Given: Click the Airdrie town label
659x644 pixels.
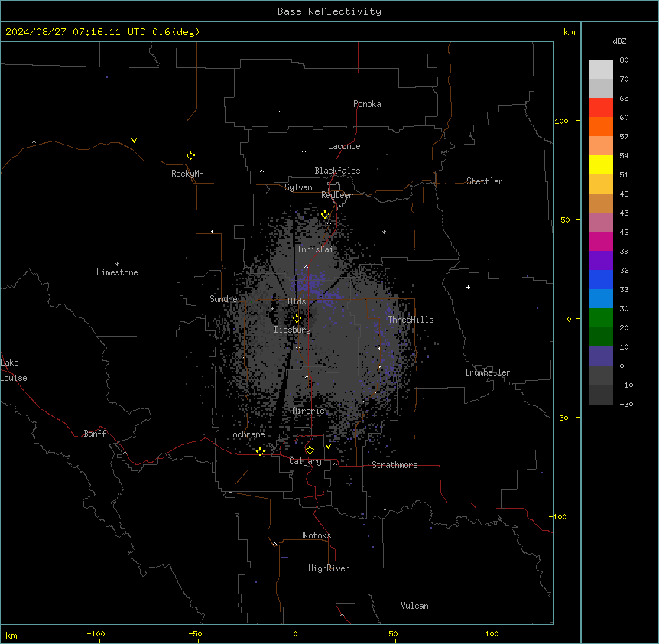Looking at the screenshot, I should click(308, 411).
